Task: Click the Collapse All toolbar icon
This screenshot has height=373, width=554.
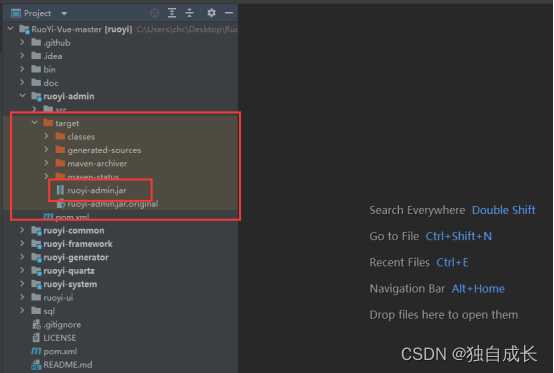Action: (x=190, y=13)
